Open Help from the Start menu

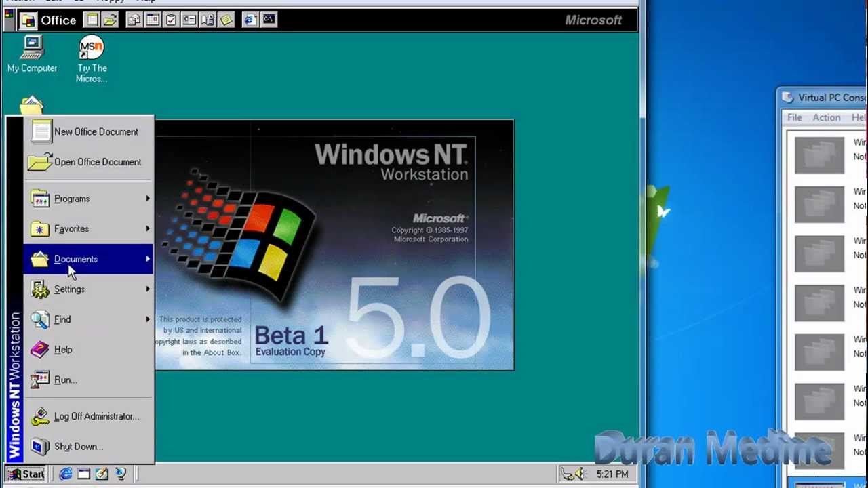89,350
